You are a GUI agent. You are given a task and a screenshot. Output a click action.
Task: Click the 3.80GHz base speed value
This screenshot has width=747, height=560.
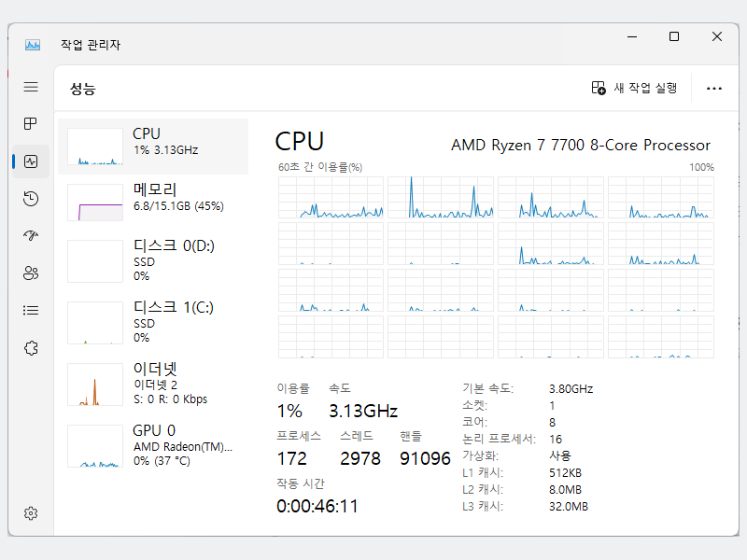coord(571,389)
